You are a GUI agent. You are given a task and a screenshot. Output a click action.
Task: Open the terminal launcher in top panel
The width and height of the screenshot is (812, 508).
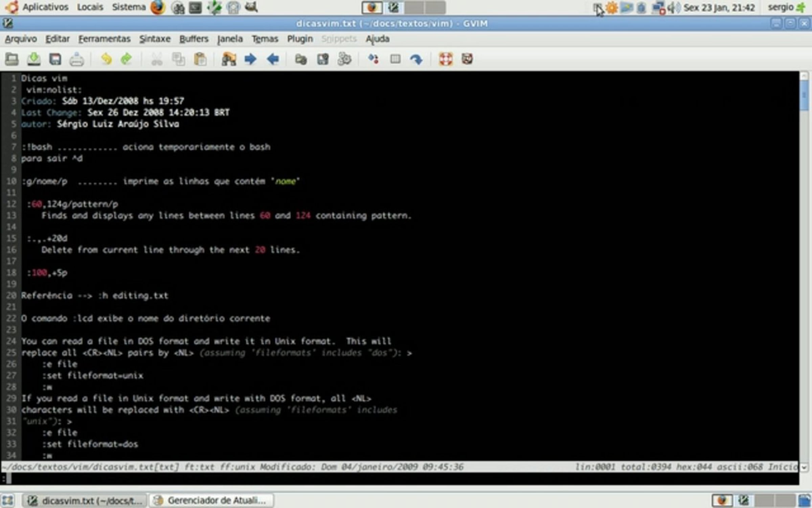coord(195,7)
